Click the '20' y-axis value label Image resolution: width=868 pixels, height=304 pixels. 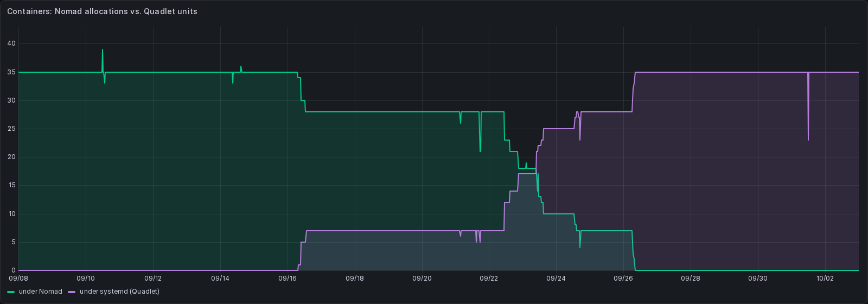pos(11,157)
